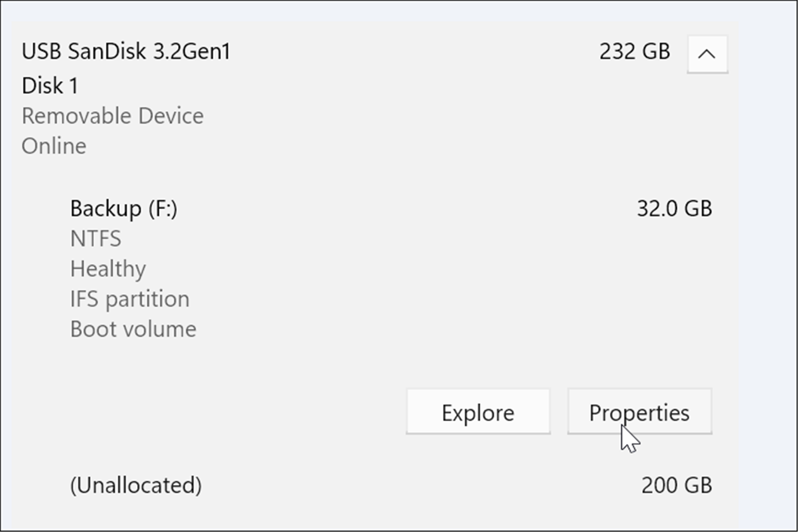The width and height of the screenshot is (798, 532).
Task: Select the Backup (F:) volume entry
Action: tap(124, 208)
